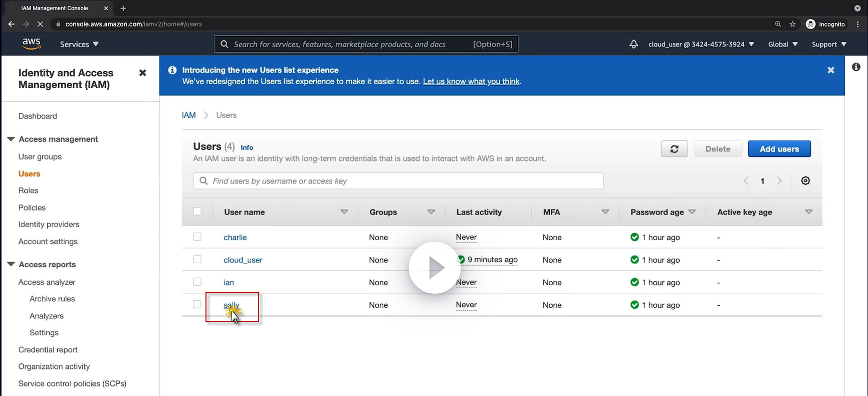The image size is (868, 396).
Task: Bookmark page with star icon
Action: [x=792, y=24]
